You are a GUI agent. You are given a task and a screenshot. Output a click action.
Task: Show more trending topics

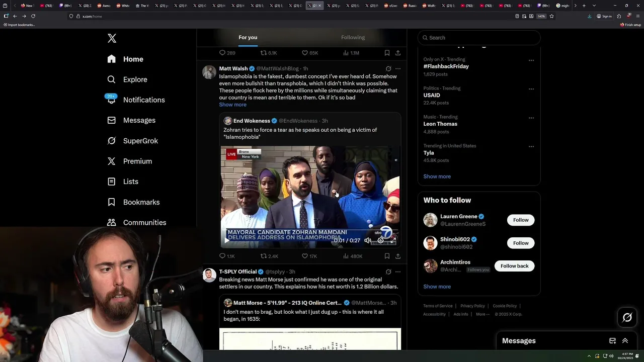click(x=437, y=176)
